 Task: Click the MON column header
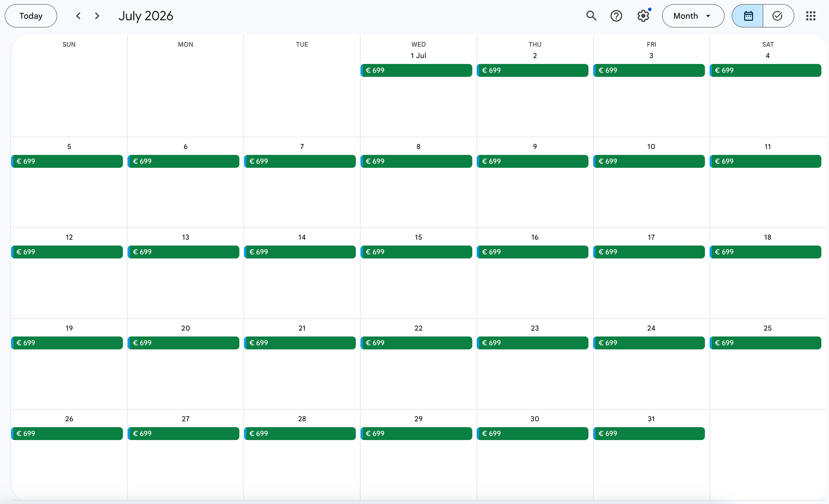coord(185,44)
